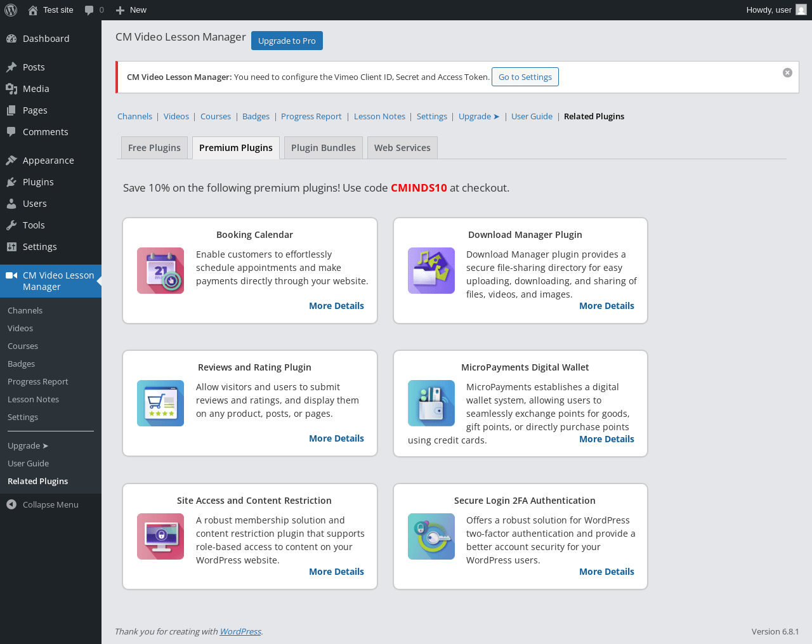Dismiss the Vimeo configuration notice
The height and width of the screenshot is (644, 812).
(x=787, y=73)
